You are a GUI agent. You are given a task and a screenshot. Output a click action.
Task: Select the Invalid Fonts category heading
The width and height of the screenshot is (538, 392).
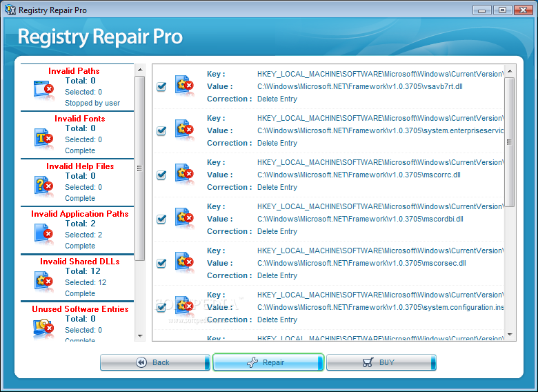(x=79, y=119)
